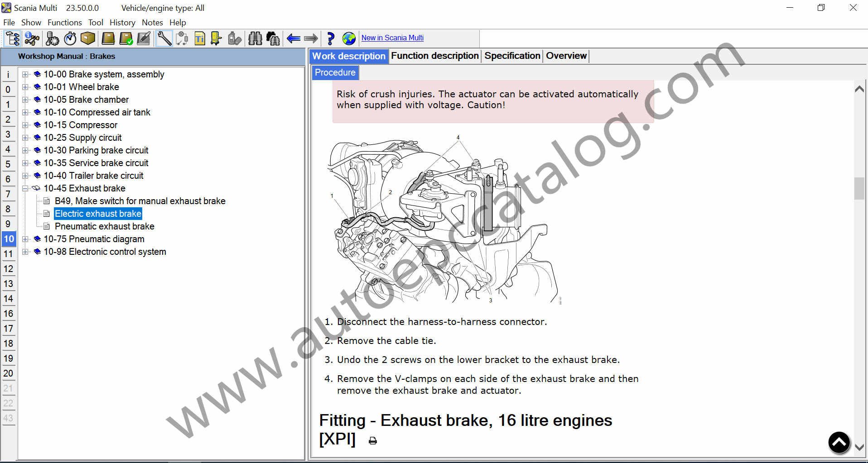868x463 pixels.
Task: Click the scroll up arrow of document
Action: 859,89
